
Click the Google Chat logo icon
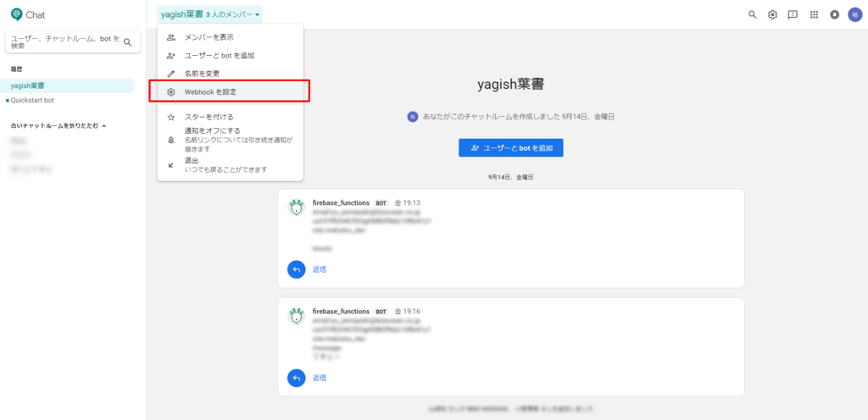(17, 14)
